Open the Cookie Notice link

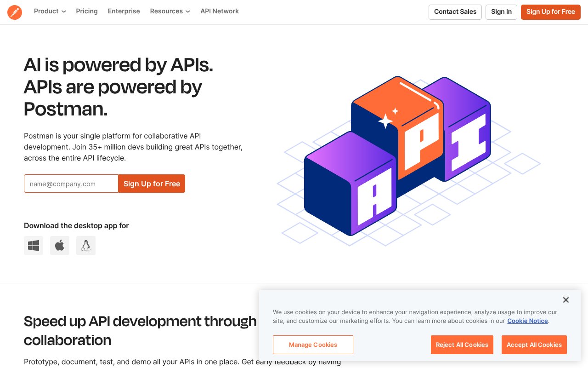(527, 321)
